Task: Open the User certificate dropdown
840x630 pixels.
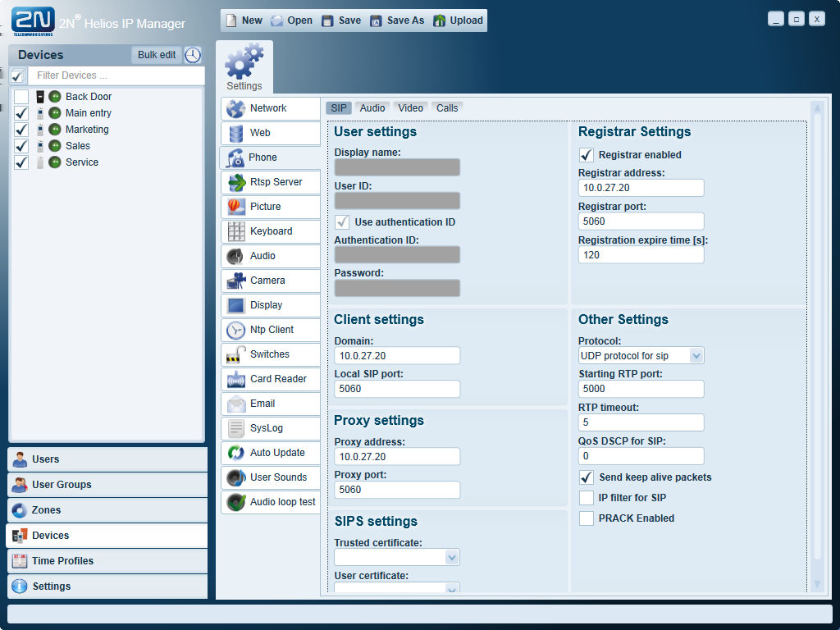Action: coord(397,587)
